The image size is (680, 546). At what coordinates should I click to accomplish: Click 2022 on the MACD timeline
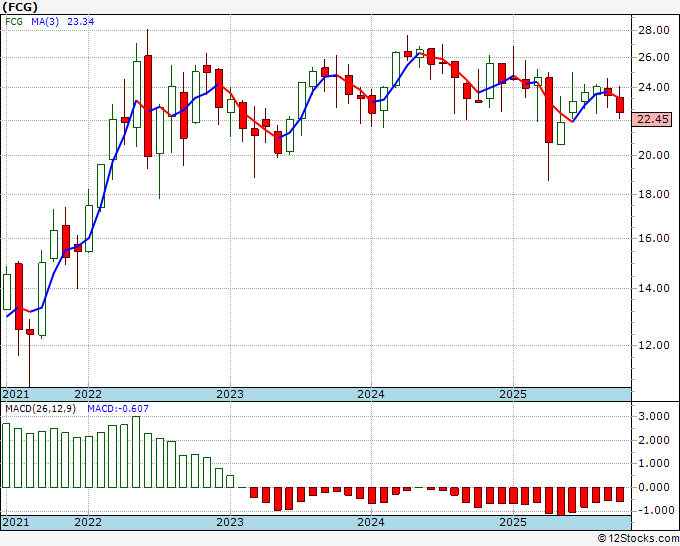pyautogui.click(x=88, y=522)
